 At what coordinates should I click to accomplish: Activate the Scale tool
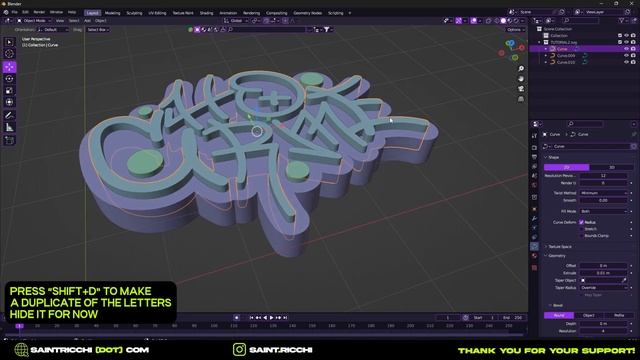[9, 90]
